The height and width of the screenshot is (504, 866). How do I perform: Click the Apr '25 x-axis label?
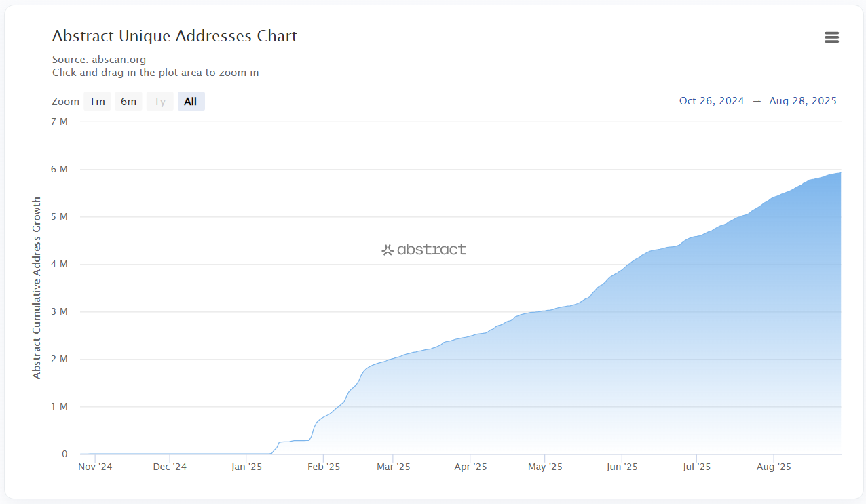pyautogui.click(x=471, y=467)
